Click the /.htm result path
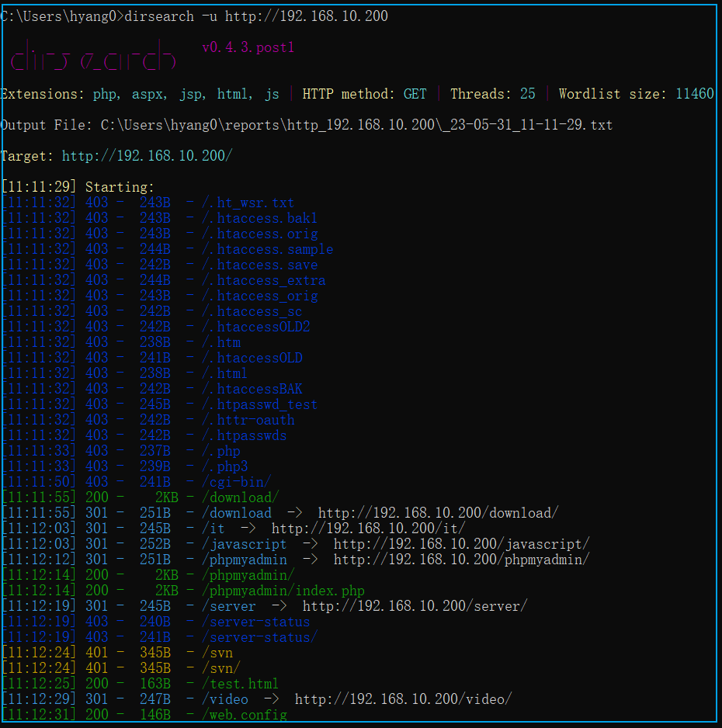The image size is (722, 728). pyautogui.click(x=221, y=342)
